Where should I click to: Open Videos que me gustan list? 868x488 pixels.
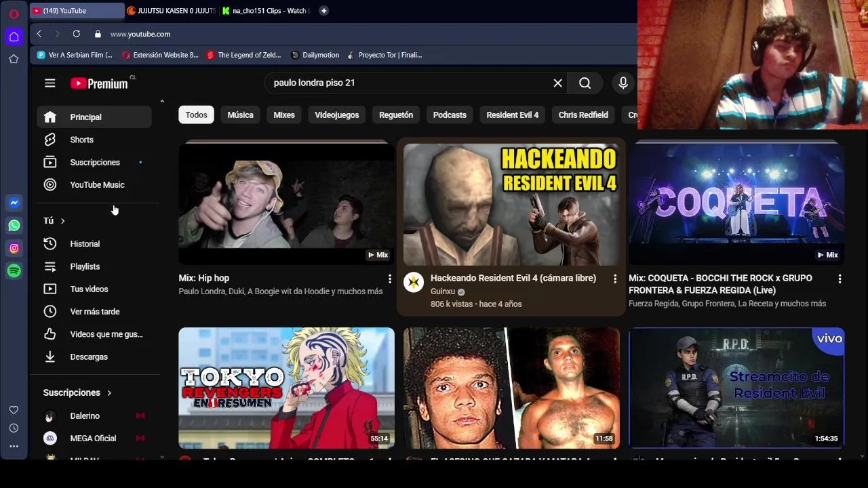pos(94,334)
